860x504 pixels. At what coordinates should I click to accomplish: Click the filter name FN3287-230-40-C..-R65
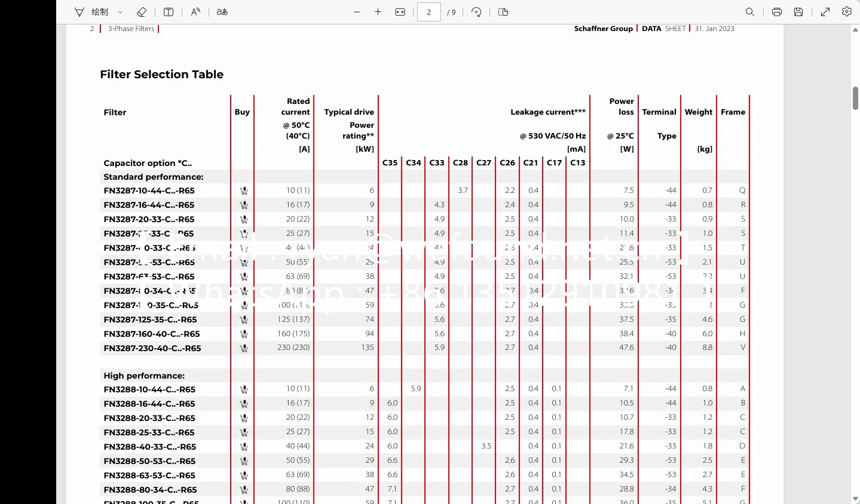pos(152,348)
